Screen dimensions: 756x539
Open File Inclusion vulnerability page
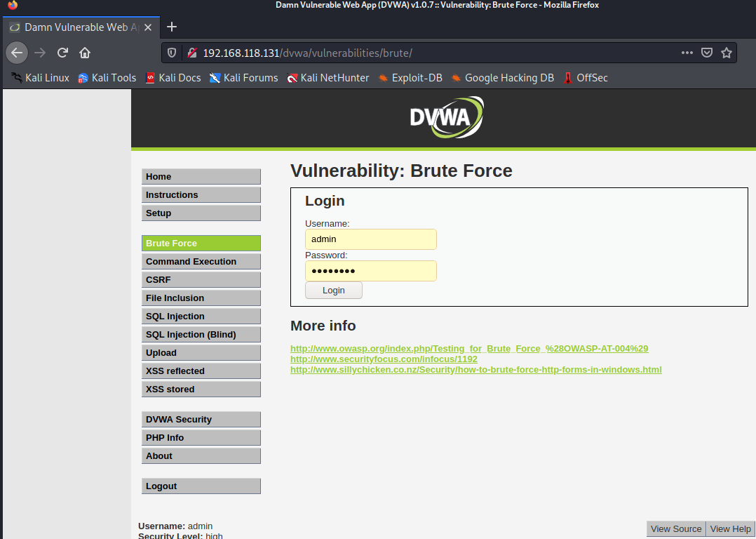coord(201,298)
